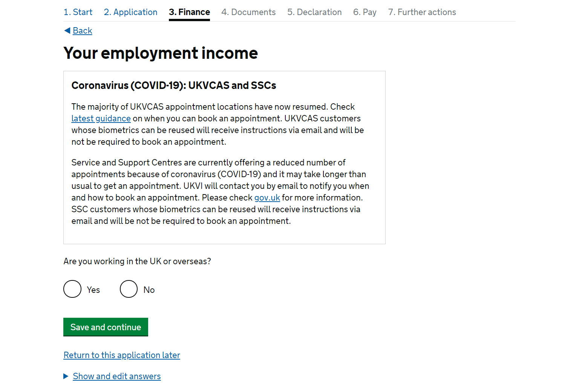Click the 6. Pay step
Viewport: 579px width, 392px height.
point(365,12)
